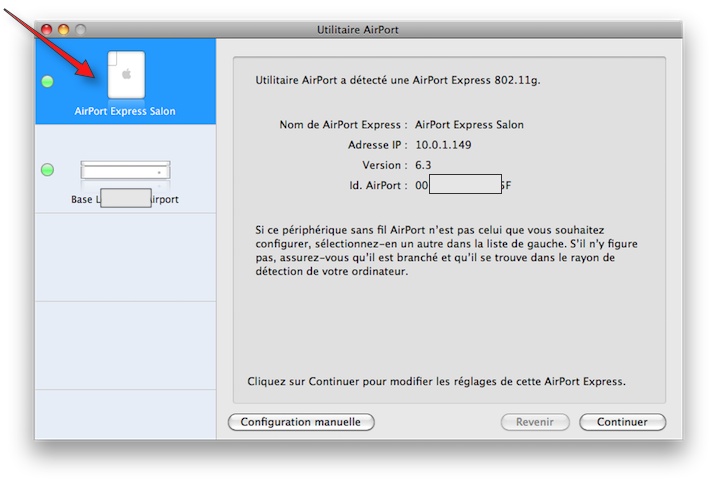Click the text 'Utilitaire AirPort a détecté une AirPort Express 802.11g.'
This screenshot has width=714, height=484.
coord(398,80)
